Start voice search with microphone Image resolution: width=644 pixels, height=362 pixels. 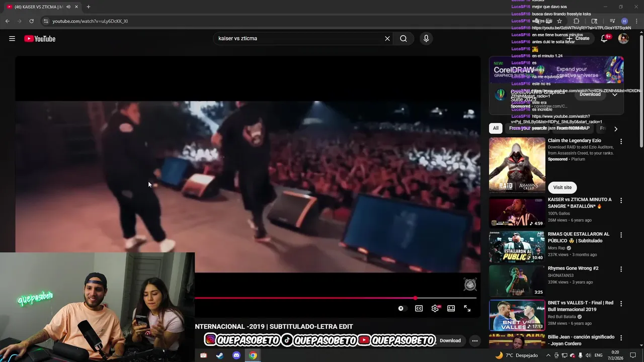tap(426, 39)
